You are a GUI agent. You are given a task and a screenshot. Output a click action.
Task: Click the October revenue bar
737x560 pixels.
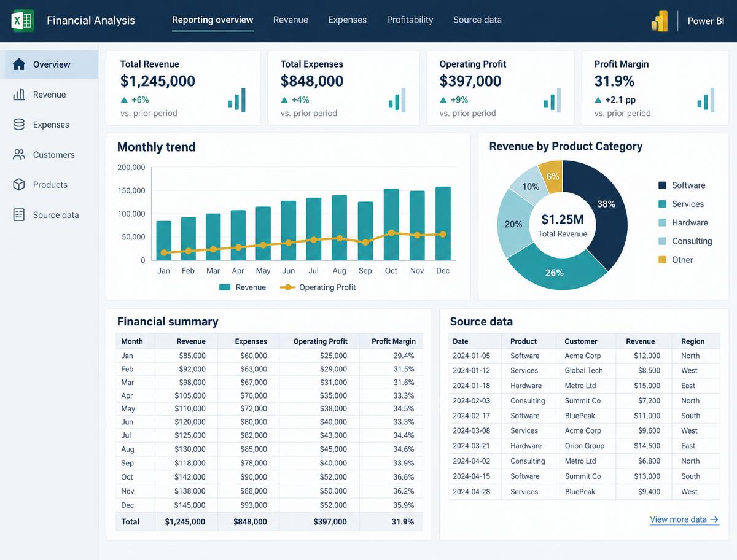(x=391, y=225)
